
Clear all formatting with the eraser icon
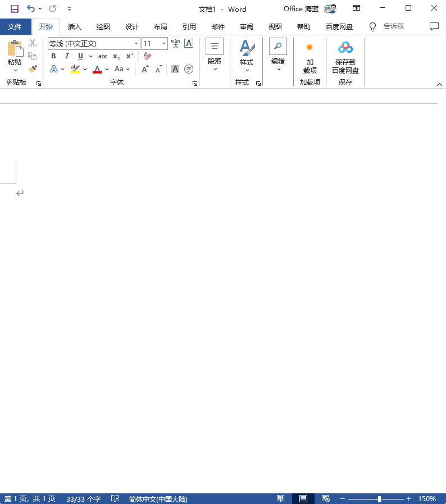(147, 56)
